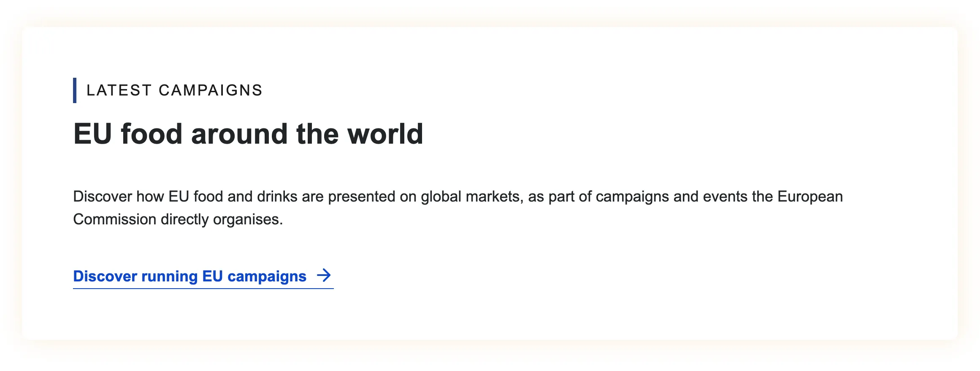Viewport: 980px width, 371px height.
Task: Click the word 'CAMPAIGNS' in the section label
Action: (x=210, y=90)
